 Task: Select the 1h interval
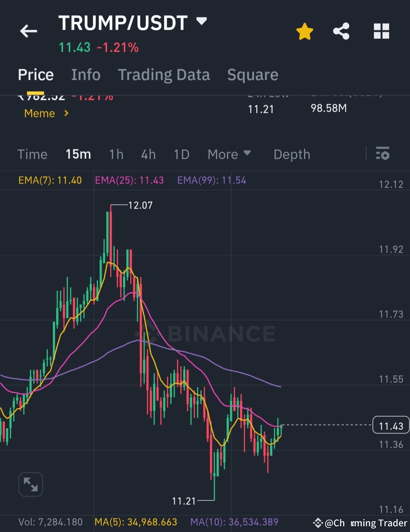point(116,154)
